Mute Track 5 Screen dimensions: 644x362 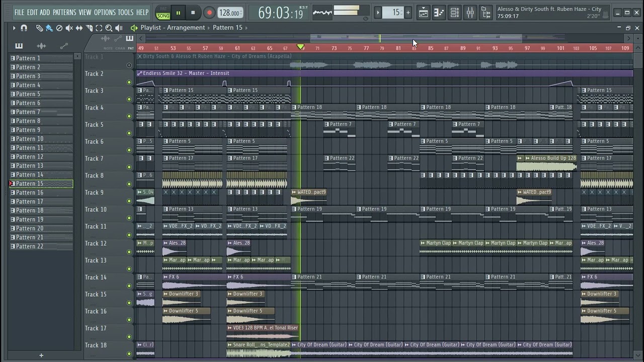pos(129,133)
